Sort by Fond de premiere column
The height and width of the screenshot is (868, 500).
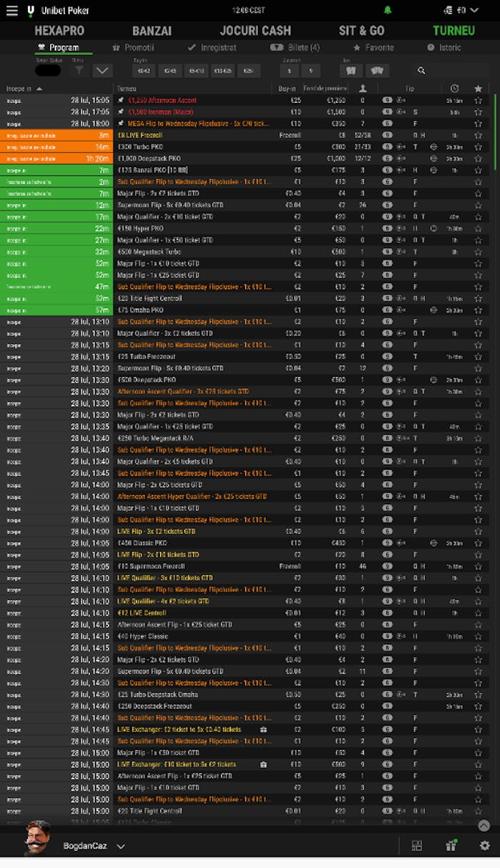(x=324, y=89)
